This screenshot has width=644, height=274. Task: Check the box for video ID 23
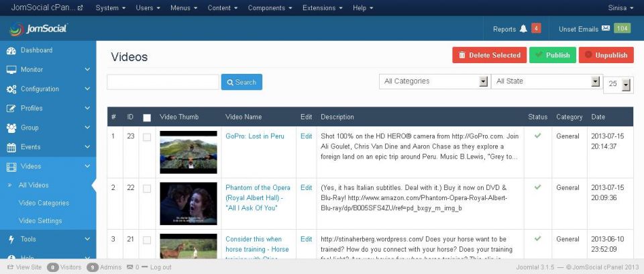click(x=147, y=138)
